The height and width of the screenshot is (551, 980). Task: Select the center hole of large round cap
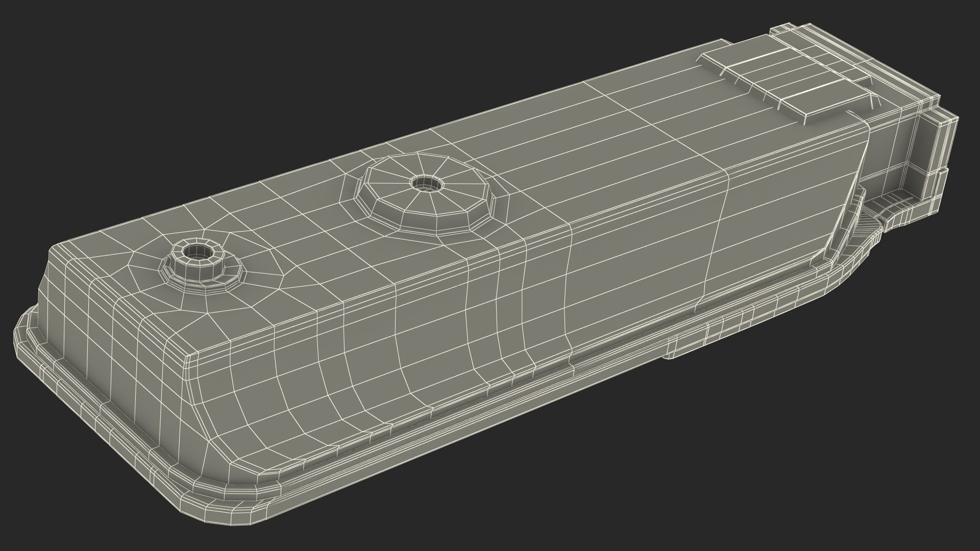[423, 183]
